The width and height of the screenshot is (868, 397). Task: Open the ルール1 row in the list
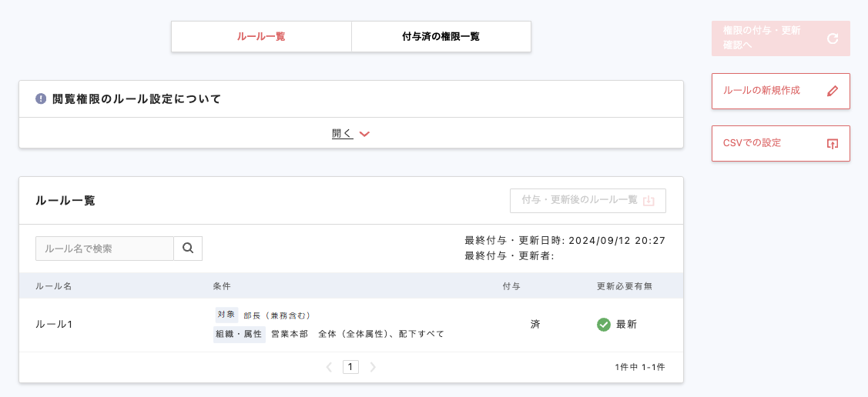tap(55, 325)
